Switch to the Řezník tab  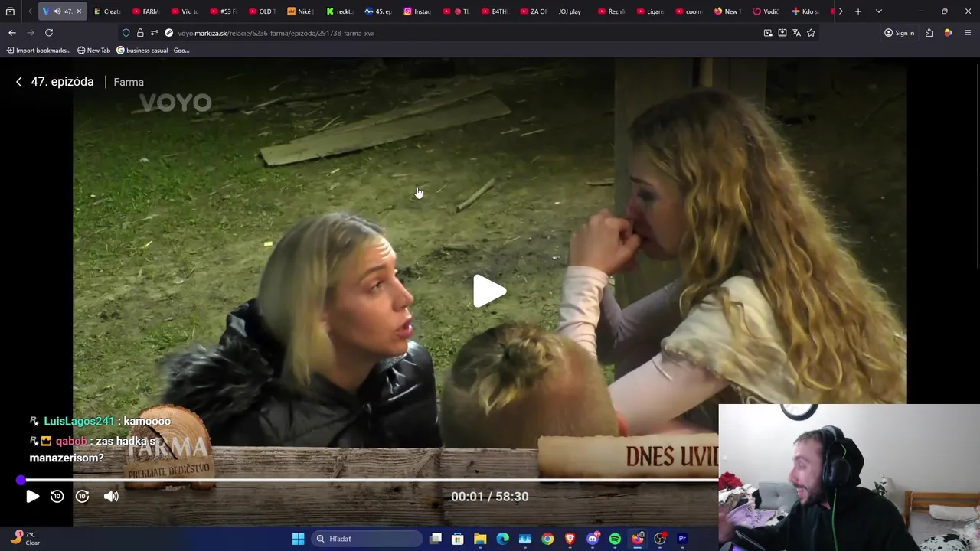611,11
